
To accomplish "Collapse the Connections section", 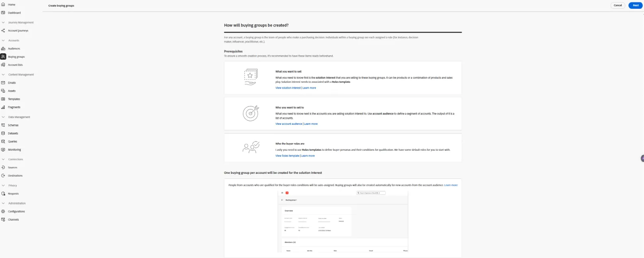I will pos(3,159).
